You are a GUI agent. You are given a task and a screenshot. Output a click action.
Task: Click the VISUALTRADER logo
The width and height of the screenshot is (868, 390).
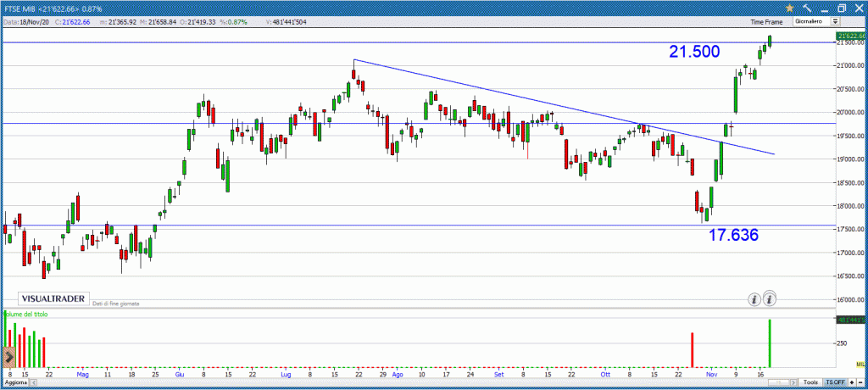click(53, 298)
